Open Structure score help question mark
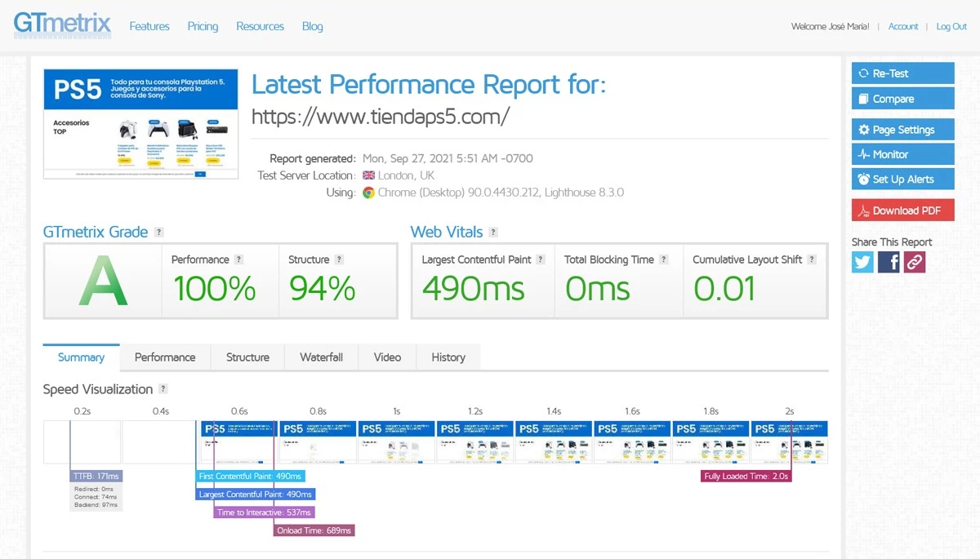The image size is (980, 559). [339, 260]
